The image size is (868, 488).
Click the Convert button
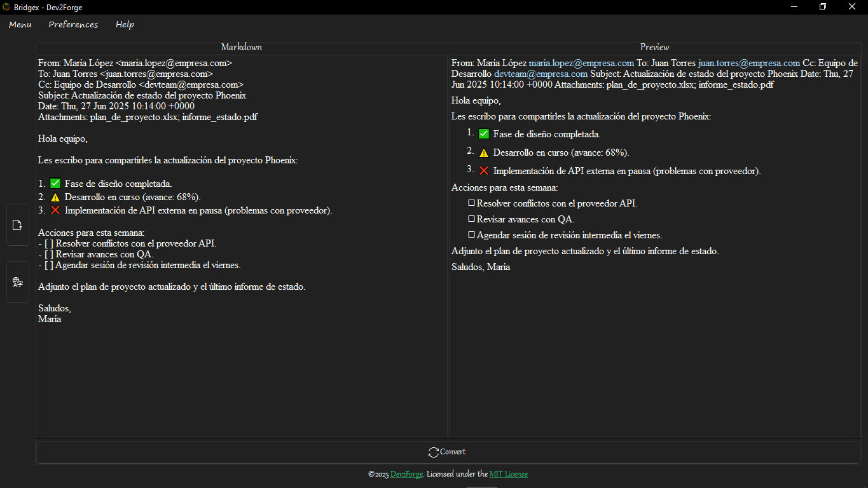point(448,452)
